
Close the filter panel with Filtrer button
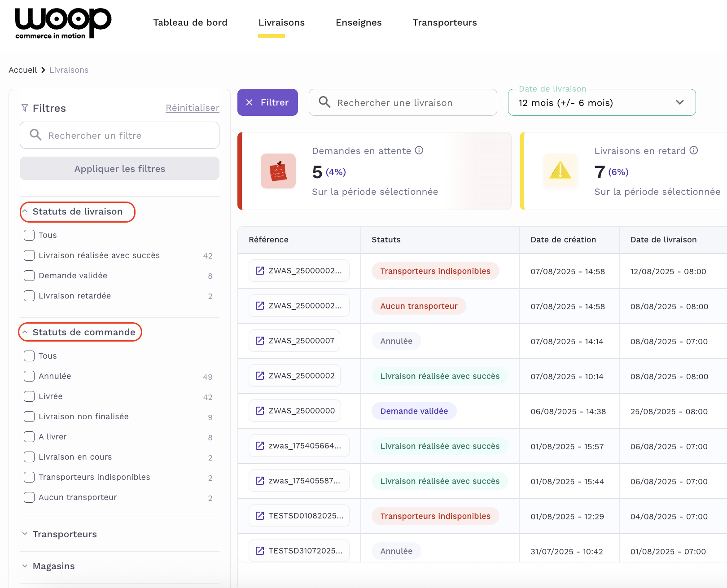[x=267, y=103]
